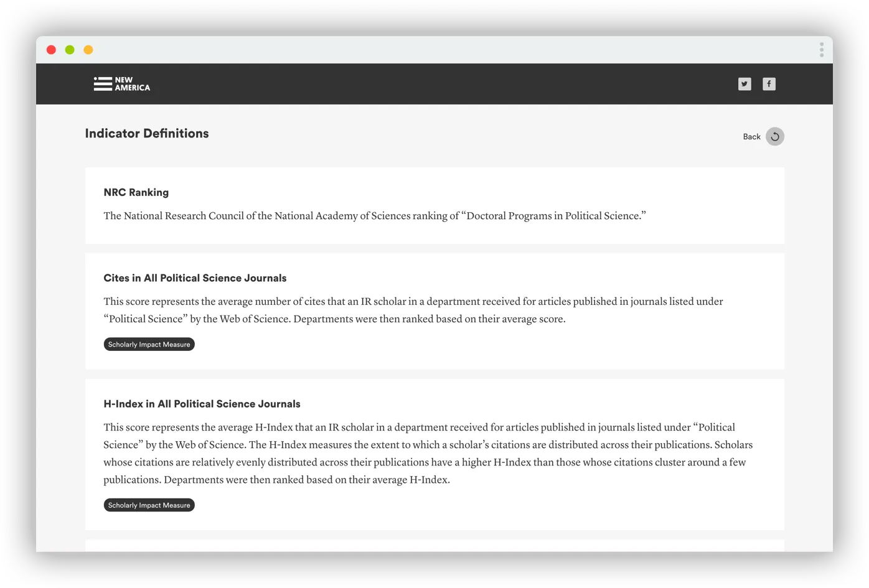Open the Cites in All Political Science Journals entry

point(195,278)
